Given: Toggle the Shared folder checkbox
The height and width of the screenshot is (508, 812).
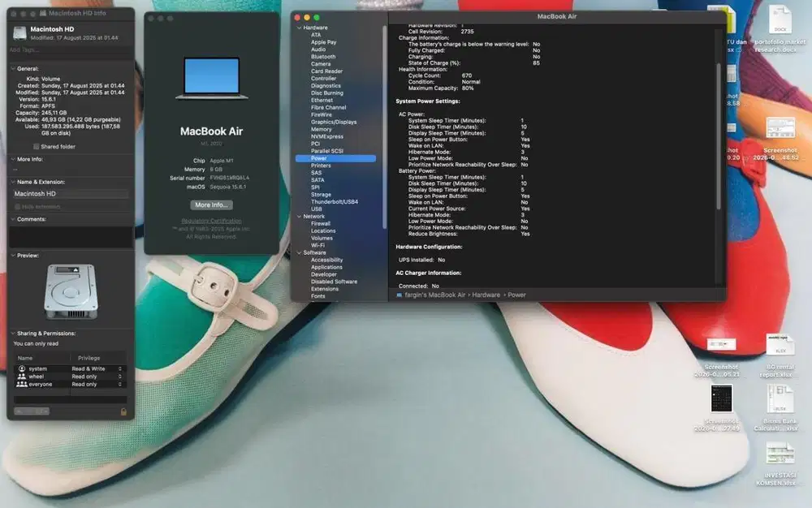Looking at the screenshot, I should [36, 146].
